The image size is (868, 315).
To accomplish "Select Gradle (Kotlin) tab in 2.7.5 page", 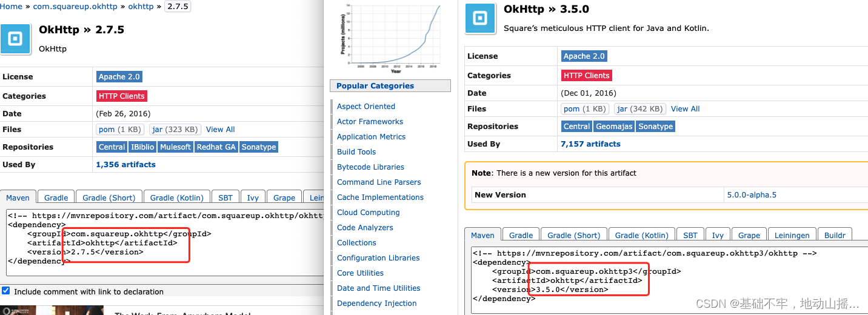I will coord(177,197).
